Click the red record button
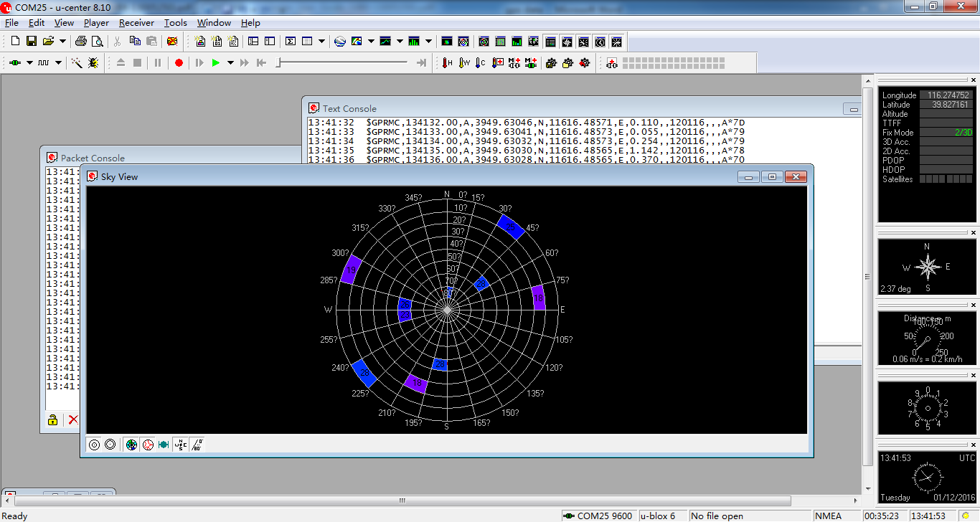 [x=179, y=63]
